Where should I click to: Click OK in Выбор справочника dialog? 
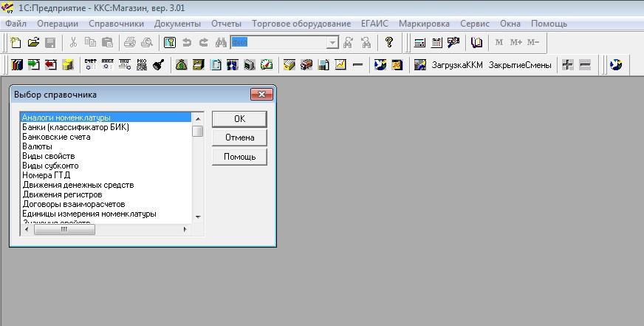(x=239, y=118)
